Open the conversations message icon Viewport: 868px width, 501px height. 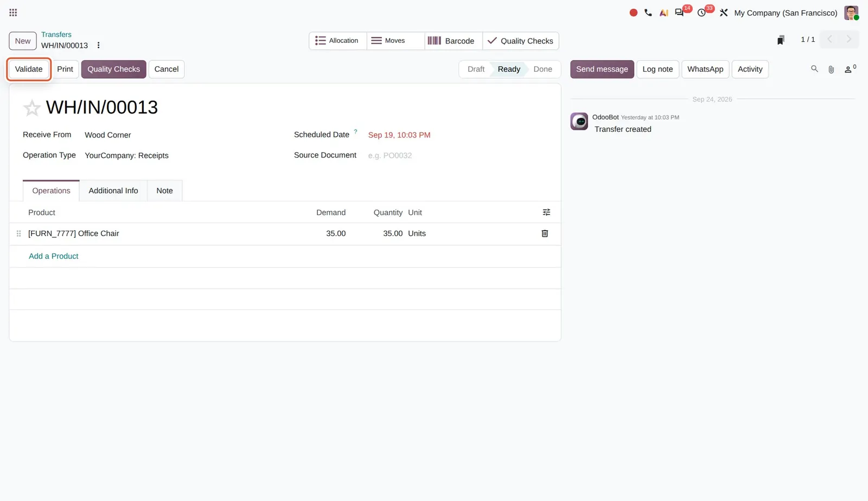679,12
